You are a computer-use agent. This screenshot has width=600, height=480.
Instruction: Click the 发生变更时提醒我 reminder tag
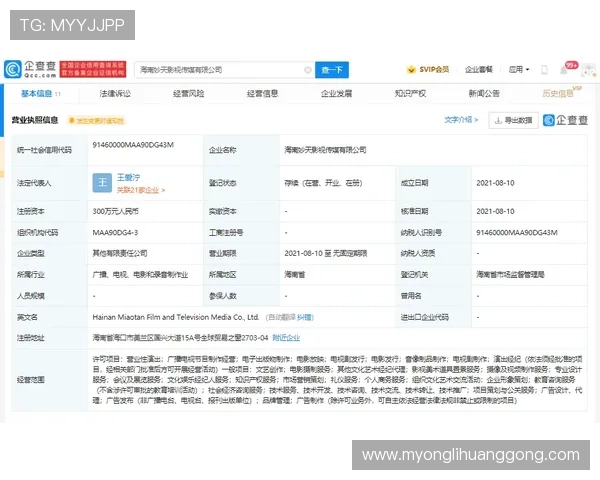click(96, 121)
